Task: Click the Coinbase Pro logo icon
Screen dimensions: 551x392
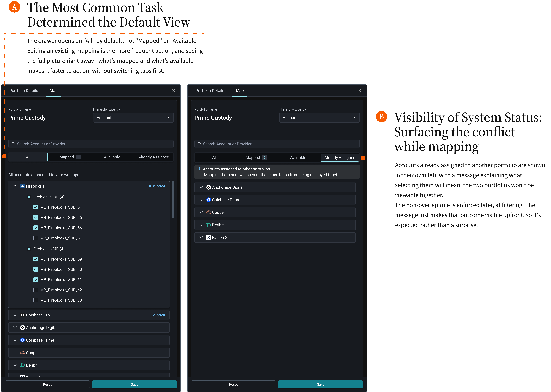Action: click(22, 315)
